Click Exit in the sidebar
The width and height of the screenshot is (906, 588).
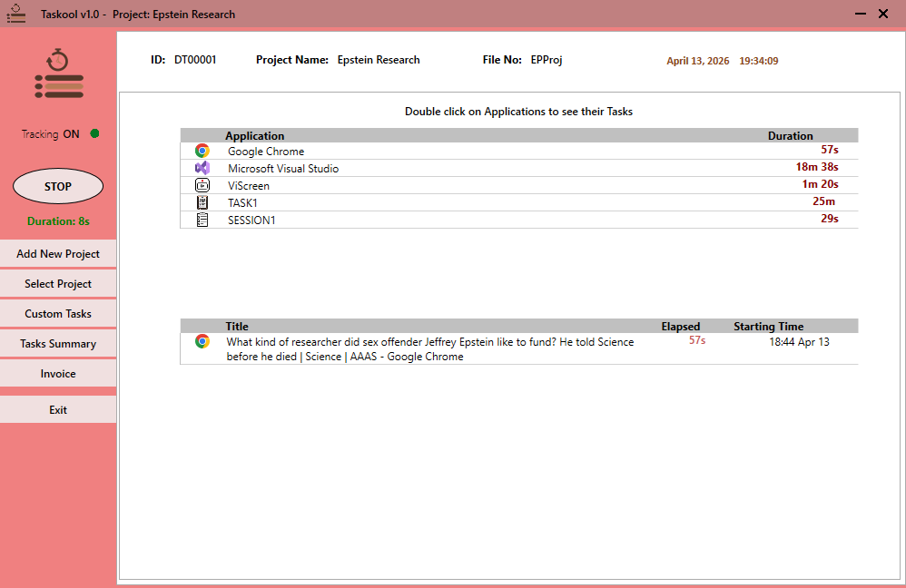coord(57,409)
